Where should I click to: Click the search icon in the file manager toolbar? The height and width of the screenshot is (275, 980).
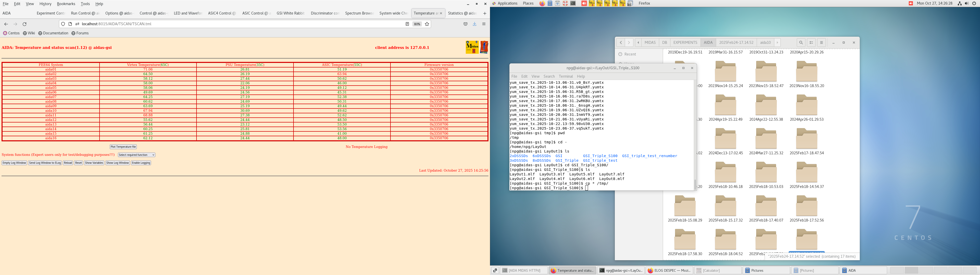pyautogui.click(x=801, y=43)
